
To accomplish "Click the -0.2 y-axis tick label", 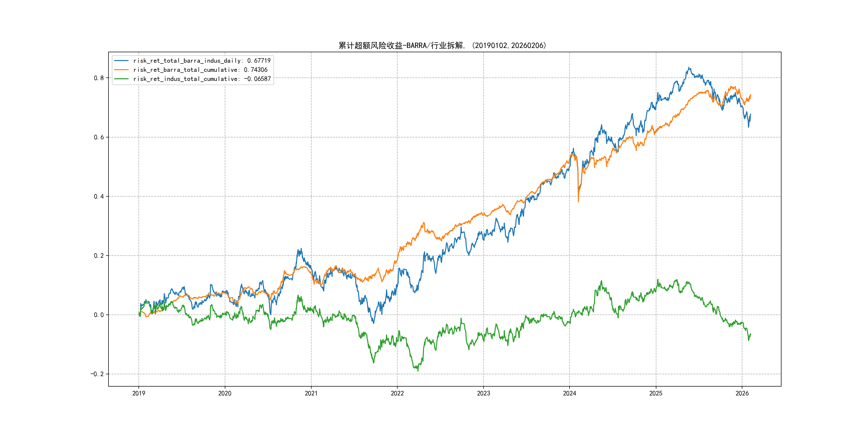I will pyautogui.click(x=97, y=374).
